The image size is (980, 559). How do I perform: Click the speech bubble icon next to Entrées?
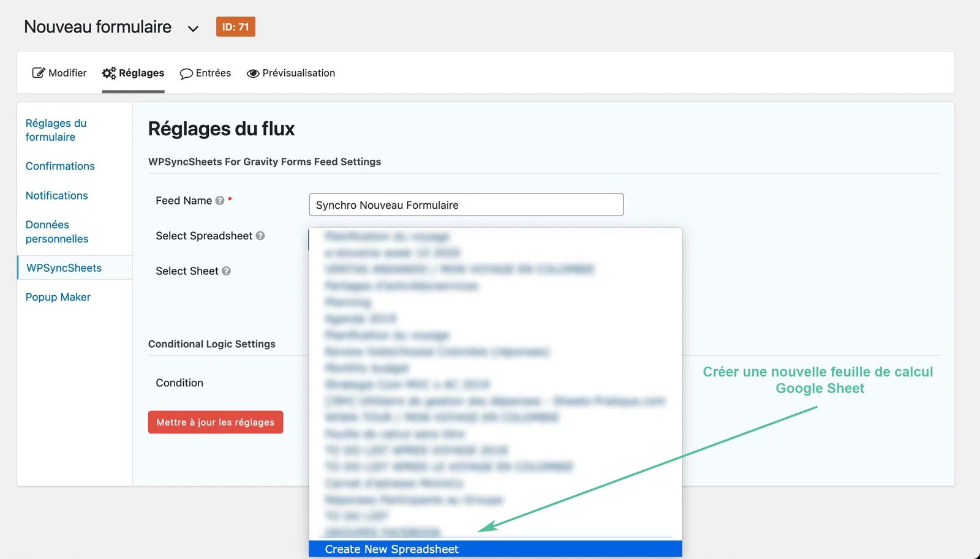[x=187, y=73]
